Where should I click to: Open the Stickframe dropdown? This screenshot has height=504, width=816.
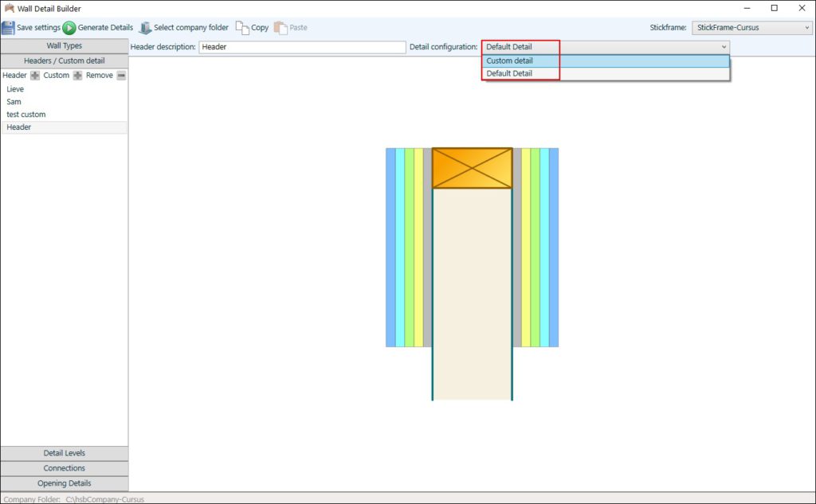tap(752, 28)
